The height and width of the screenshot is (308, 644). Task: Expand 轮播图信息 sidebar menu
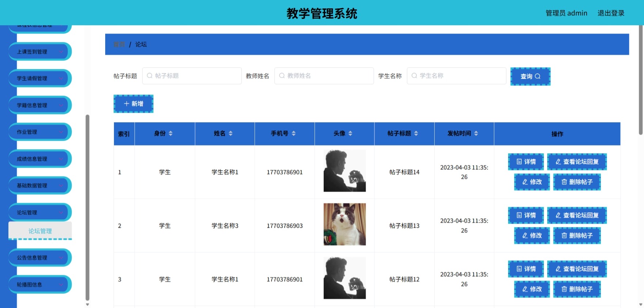point(40,285)
